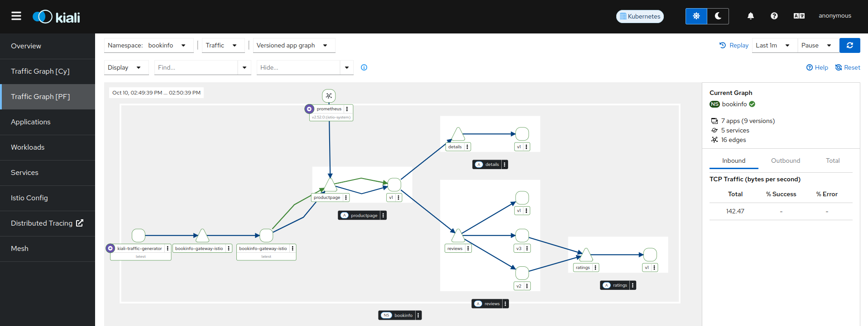Switch to the Outbound tab
Image resolution: width=868 pixels, height=326 pixels.
(785, 161)
